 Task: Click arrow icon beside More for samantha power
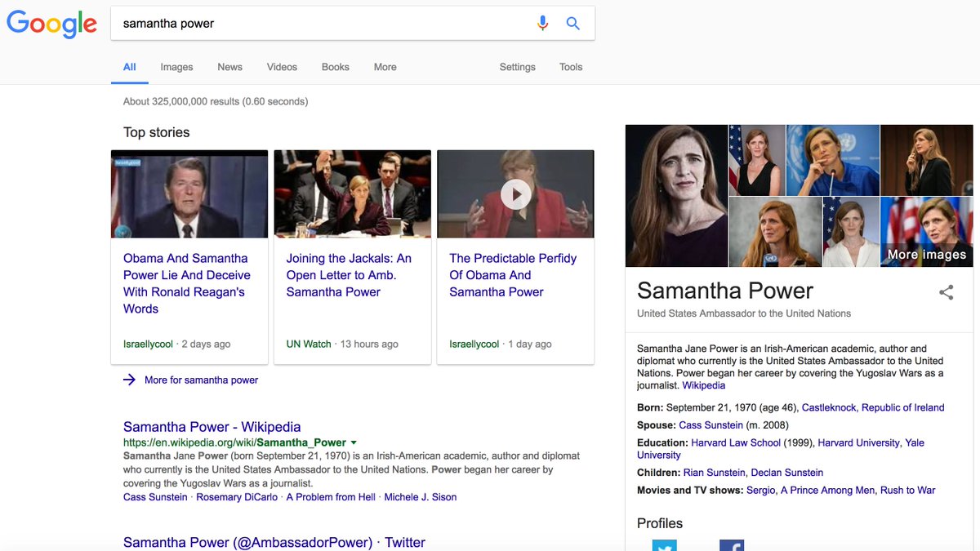pyautogui.click(x=129, y=380)
